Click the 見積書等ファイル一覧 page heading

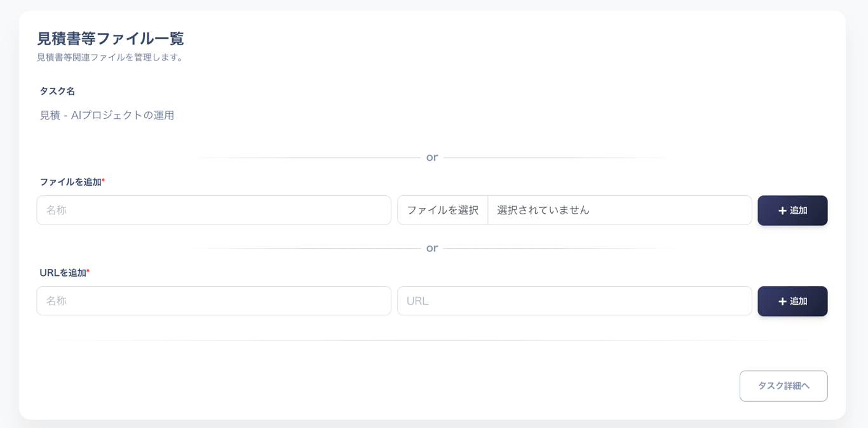[x=109, y=38]
